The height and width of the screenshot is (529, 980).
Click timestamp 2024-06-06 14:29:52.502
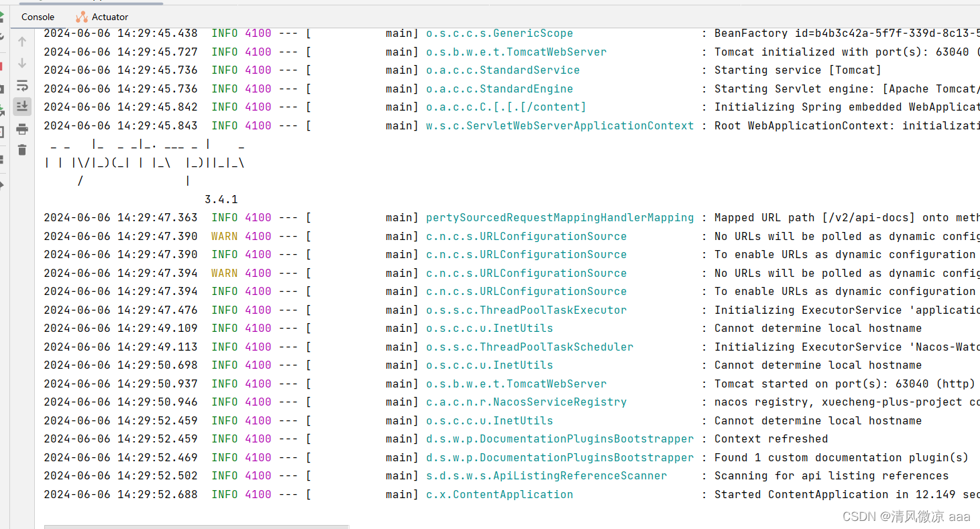[x=121, y=476]
